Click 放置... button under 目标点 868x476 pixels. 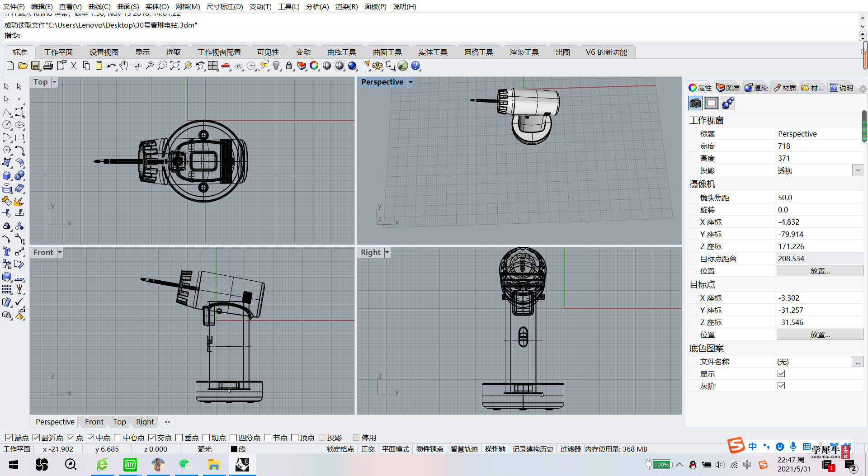pos(820,335)
